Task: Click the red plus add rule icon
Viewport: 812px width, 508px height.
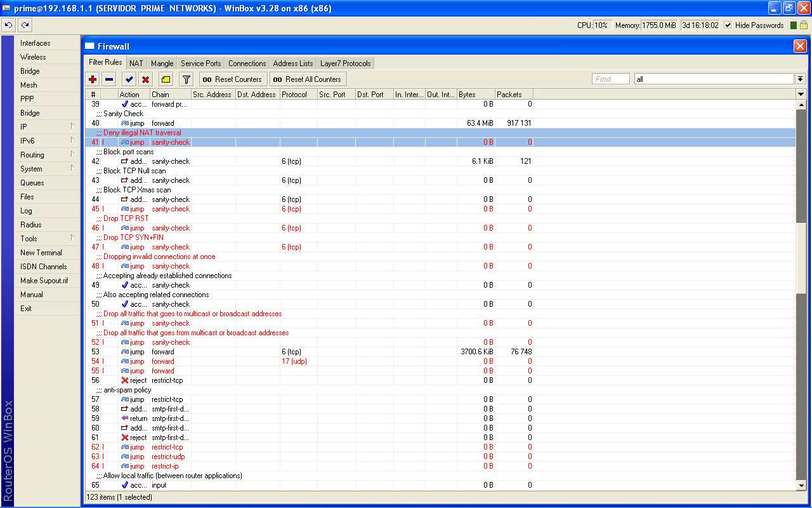Action: tap(93, 79)
